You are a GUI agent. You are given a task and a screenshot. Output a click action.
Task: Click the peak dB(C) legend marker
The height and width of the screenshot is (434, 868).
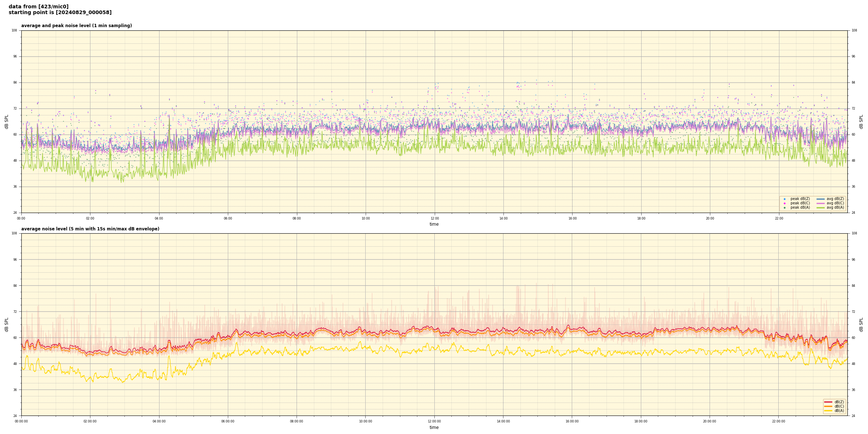pos(784,203)
